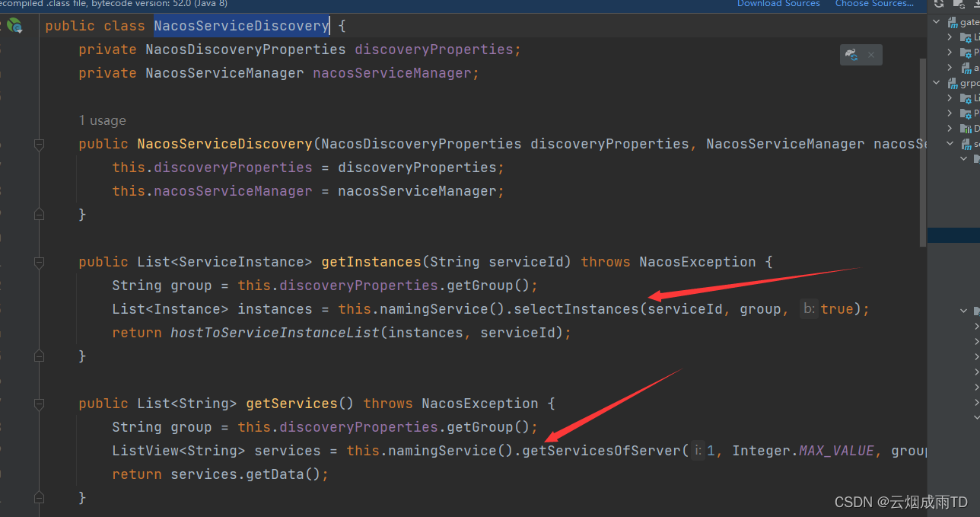Screen dimensions: 980x517
Task: Click the Download Sources link
Action: [778, 4]
